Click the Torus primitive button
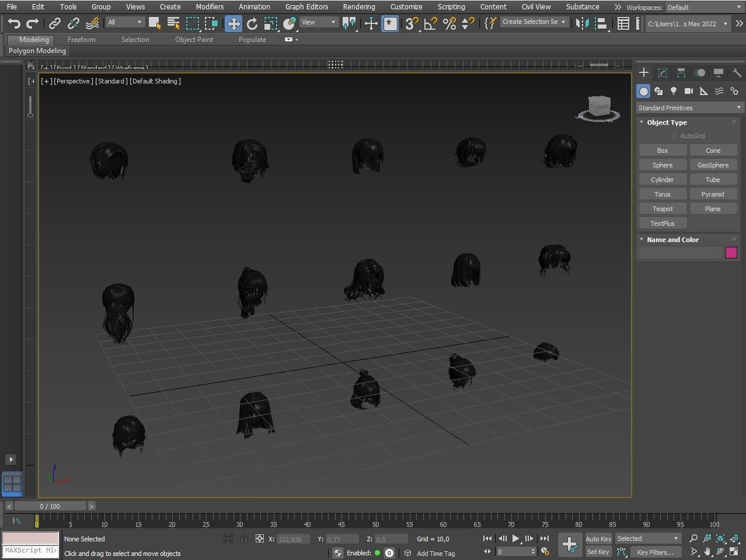 663,194
